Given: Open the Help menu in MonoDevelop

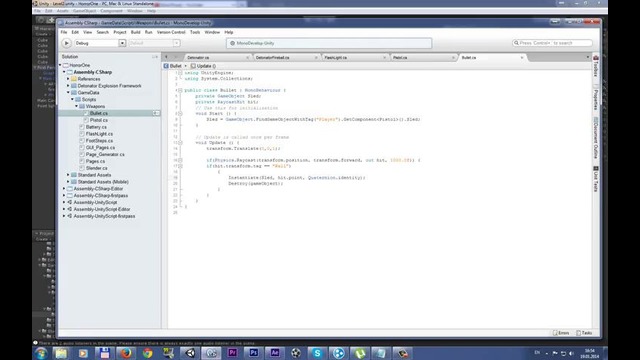Looking at the screenshot, I should tap(229, 32).
